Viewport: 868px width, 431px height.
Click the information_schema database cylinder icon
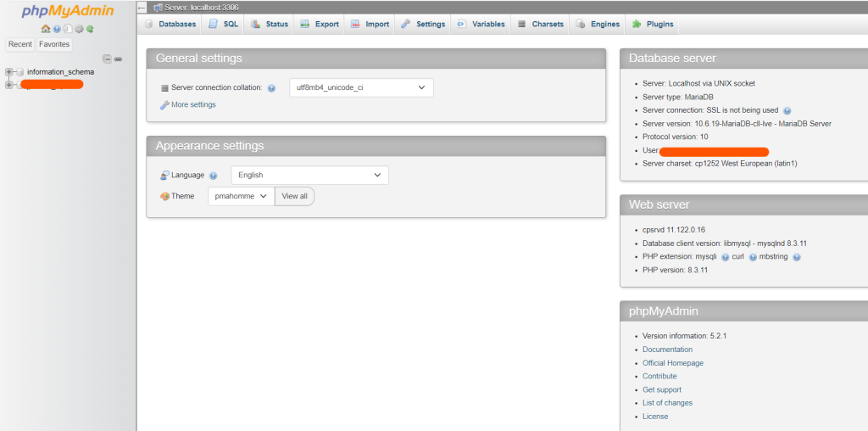pyautogui.click(x=20, y=72)
